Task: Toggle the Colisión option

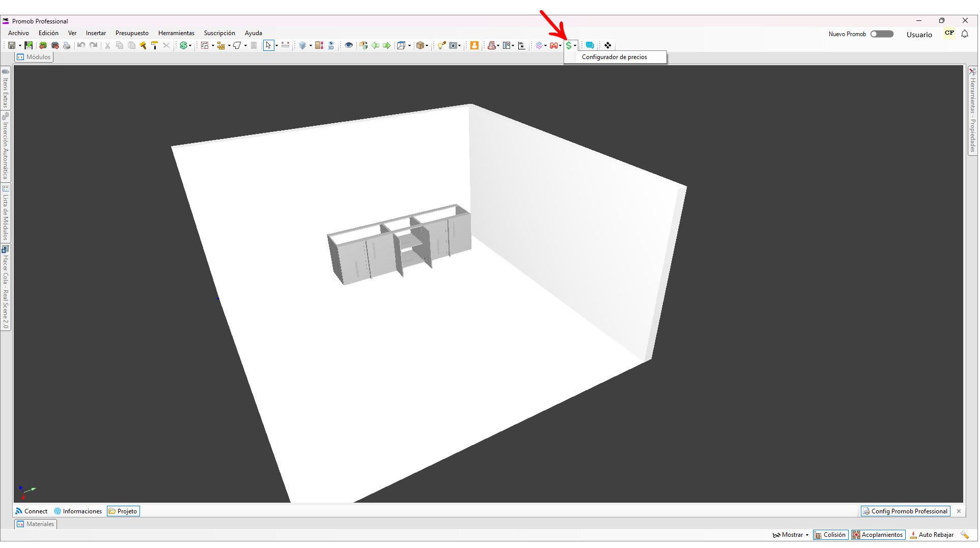Action: point(830,535)
